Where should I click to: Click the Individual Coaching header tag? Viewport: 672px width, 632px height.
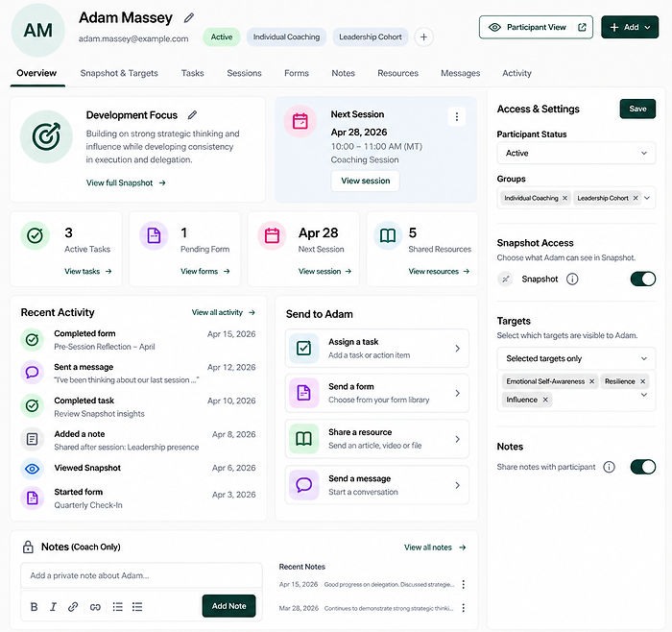coord(286,37)
